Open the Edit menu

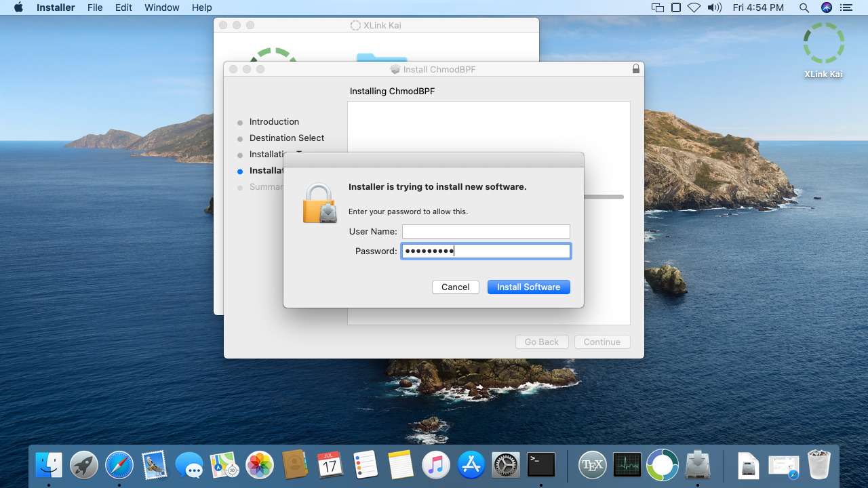point(123,7)
